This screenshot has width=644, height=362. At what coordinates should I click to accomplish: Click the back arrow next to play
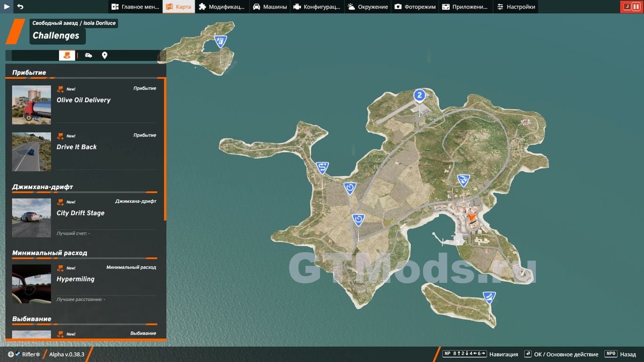click(x=20, y=7)
